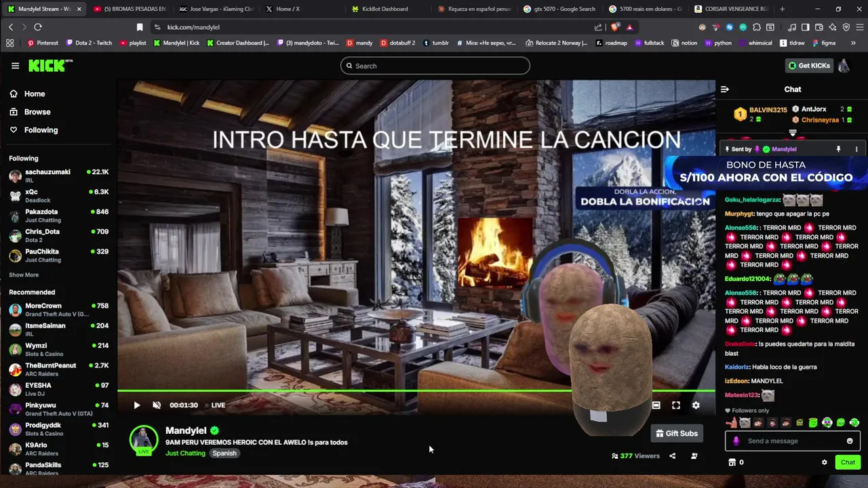Unmute the stream volume
Screen dimensions: 868x488
coord(157,405)
